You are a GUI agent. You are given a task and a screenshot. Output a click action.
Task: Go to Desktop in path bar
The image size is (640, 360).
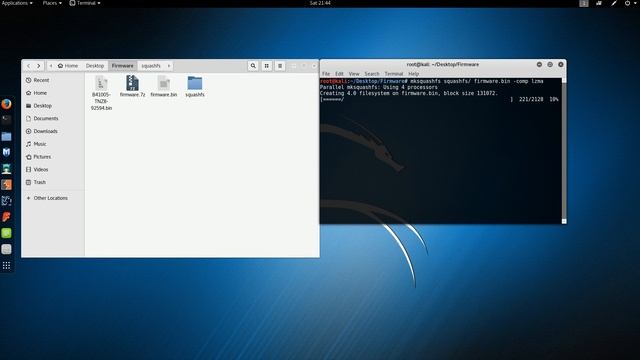click(x=95, y=66)
